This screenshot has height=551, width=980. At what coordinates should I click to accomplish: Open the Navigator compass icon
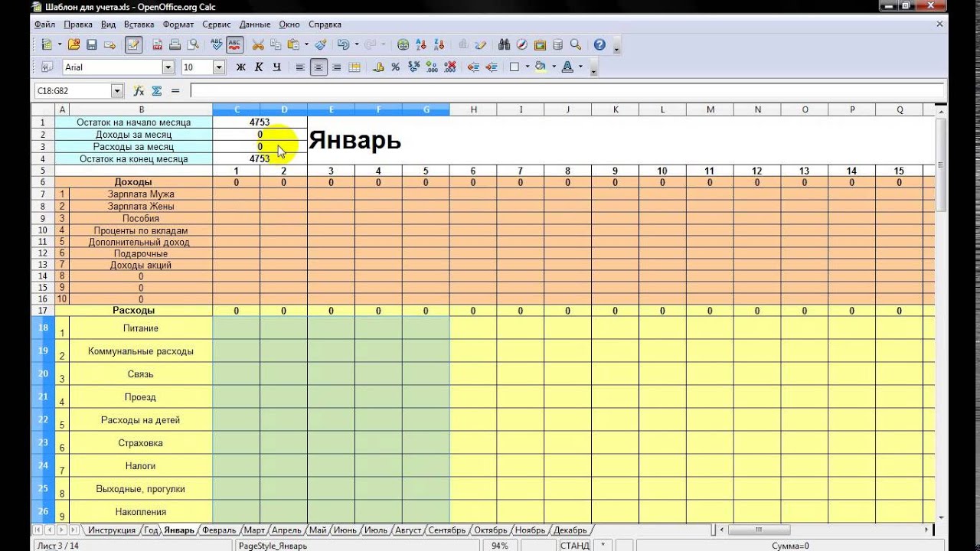point(522,44)
